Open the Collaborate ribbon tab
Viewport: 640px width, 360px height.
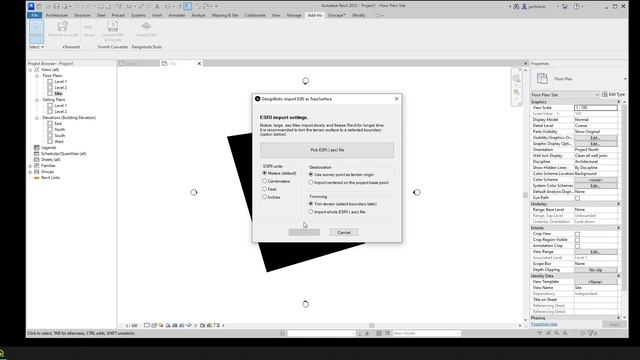(x=255, y=15)
